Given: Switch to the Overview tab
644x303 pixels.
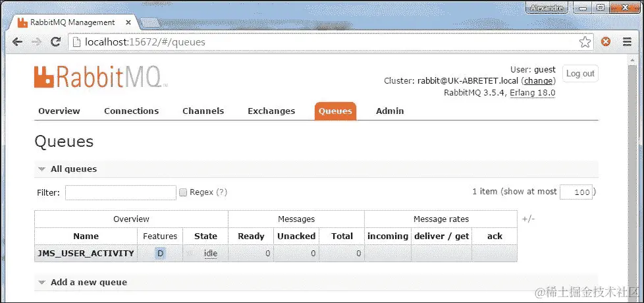Looking at the screenshot, I should click(59, 111).
